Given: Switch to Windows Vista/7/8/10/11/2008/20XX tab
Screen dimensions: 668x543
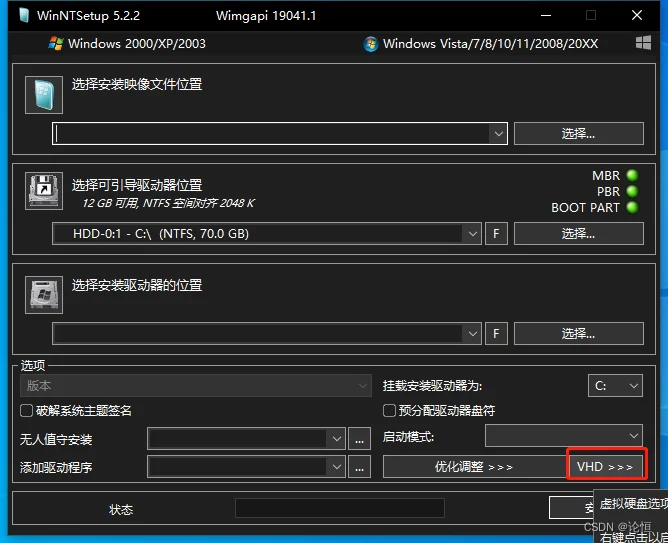Looking at the screenshot, I should [x=481, y=43].
